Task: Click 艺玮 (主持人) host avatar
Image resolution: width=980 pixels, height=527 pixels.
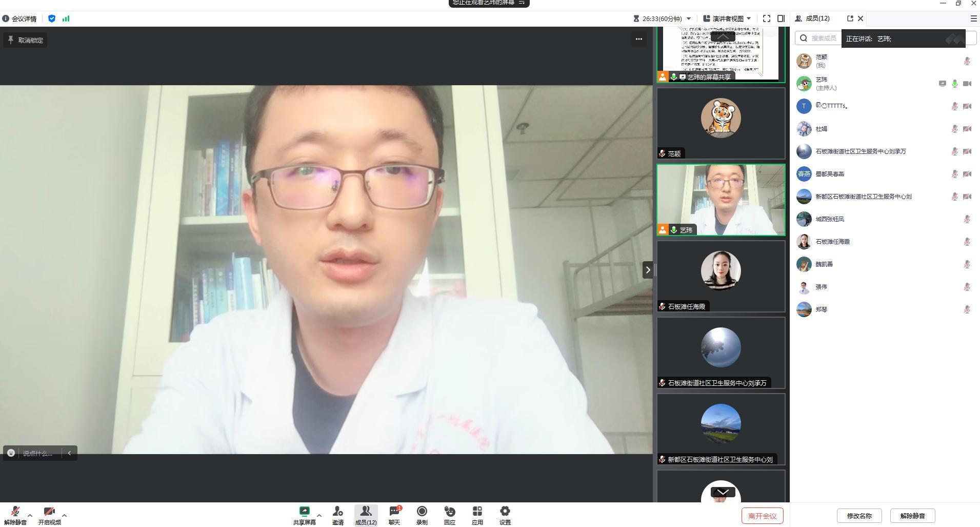Action: click(804, 84)
